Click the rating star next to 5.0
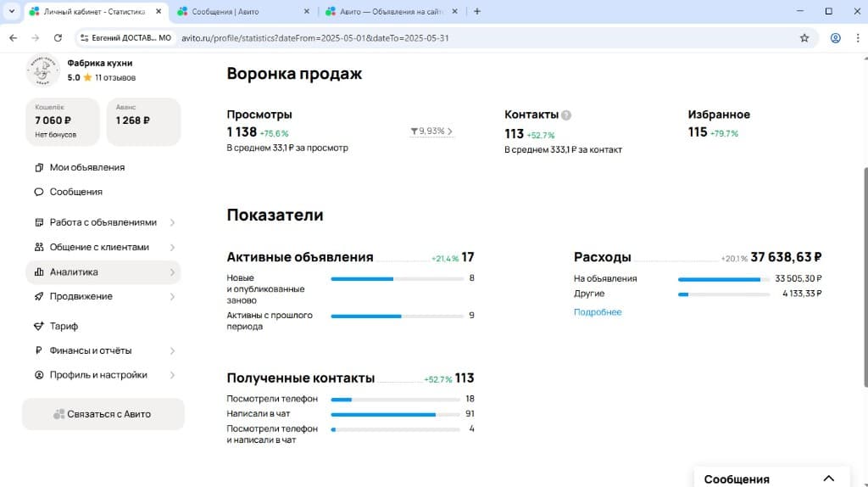Image resolution: width=868 pixels, height=487 pixels. tap(87, 77)
